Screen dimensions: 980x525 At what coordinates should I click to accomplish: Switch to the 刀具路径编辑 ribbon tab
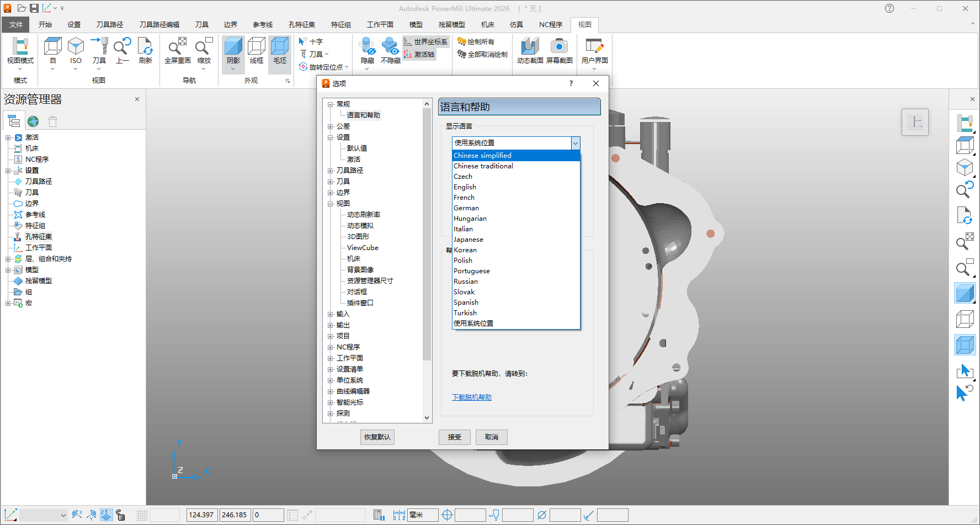[x=159, y=24]
